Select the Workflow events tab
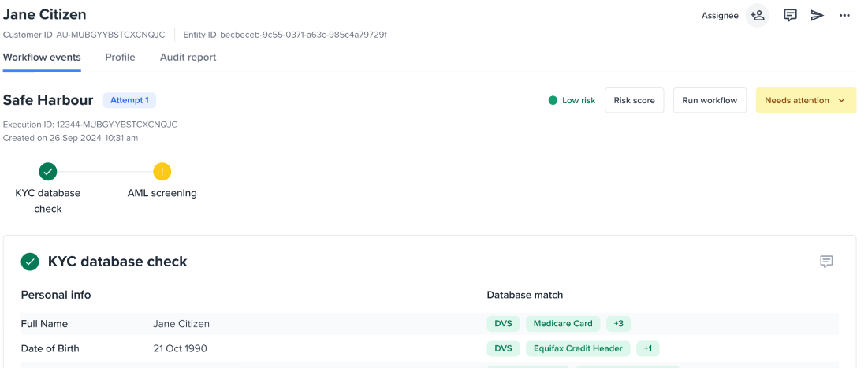 click(x=42, y=58)
